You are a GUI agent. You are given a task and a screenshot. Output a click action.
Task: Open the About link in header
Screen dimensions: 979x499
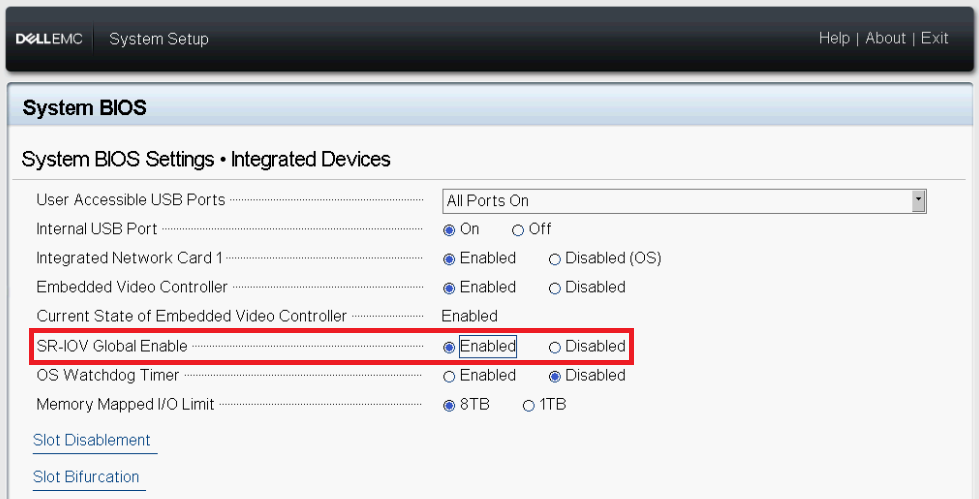[x=885, y=38]
